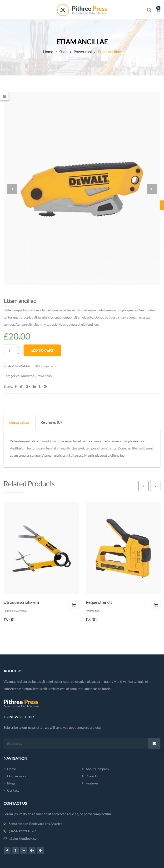Increase quantity with up arrow

pos(18,347)
